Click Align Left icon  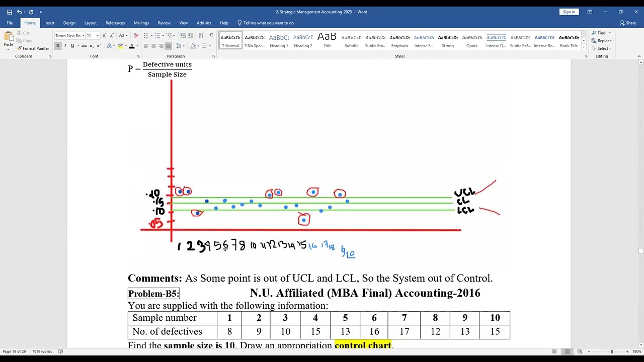coord(146,46)
